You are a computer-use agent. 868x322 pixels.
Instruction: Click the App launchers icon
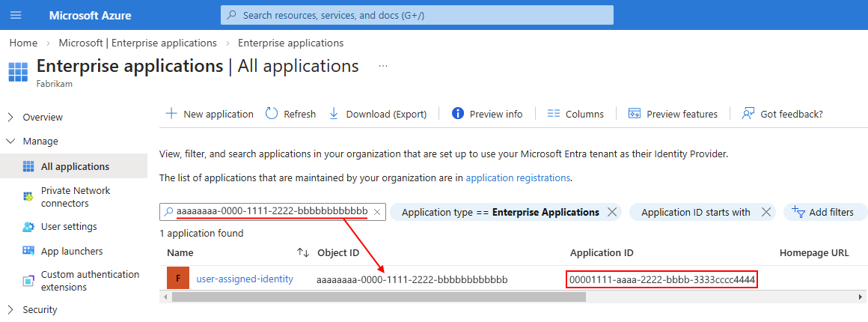(x=28, y=251)
